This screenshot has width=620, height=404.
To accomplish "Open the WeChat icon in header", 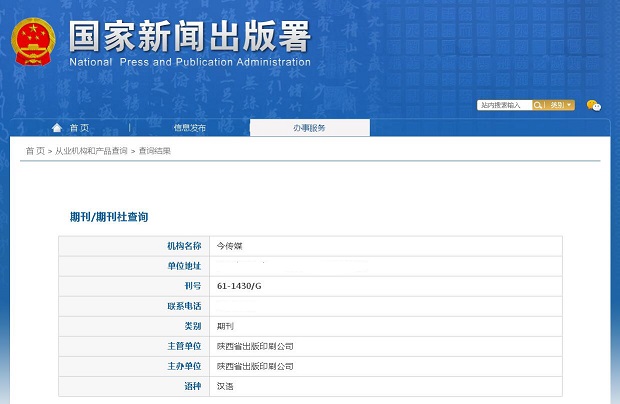I will tap(593, 105).
